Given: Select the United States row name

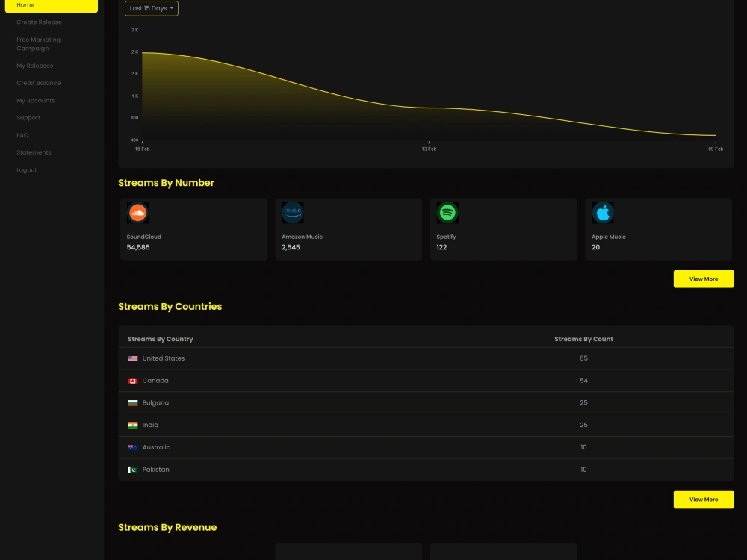Looking at the screenshot, I should [164, 358].
